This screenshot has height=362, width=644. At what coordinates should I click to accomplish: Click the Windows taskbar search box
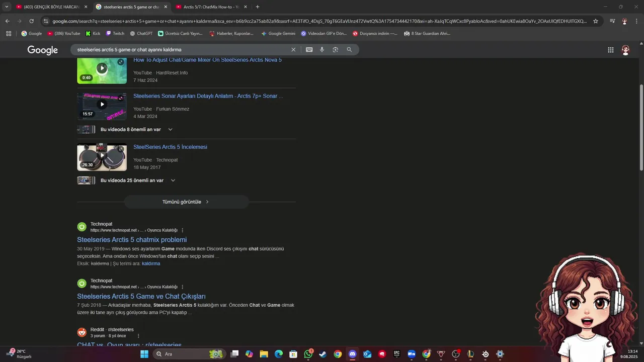coord(188,354)
